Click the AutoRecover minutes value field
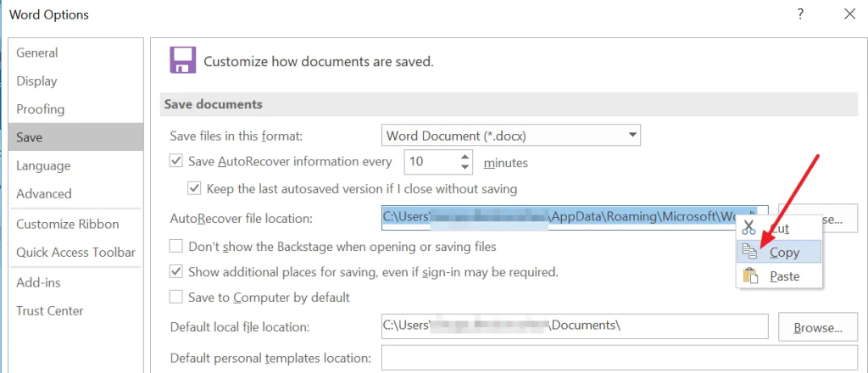Screen dimensions: 868x373 pyautogui.click(x=431, y=162)
